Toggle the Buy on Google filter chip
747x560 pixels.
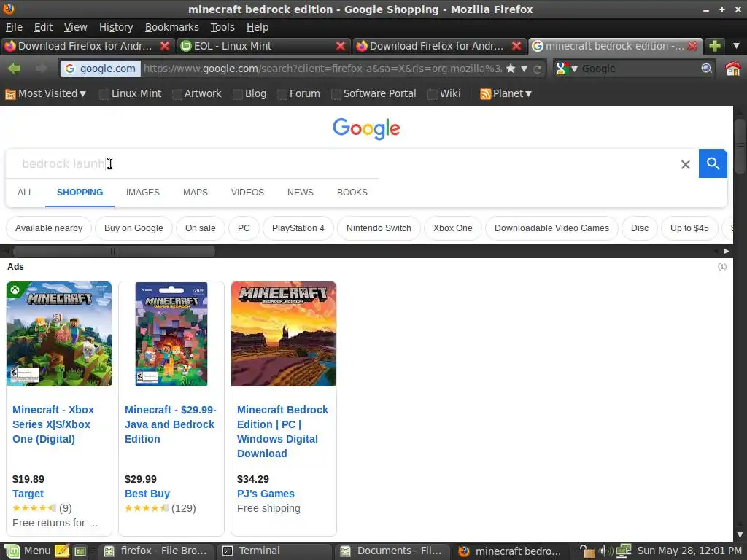coord(133,228)
